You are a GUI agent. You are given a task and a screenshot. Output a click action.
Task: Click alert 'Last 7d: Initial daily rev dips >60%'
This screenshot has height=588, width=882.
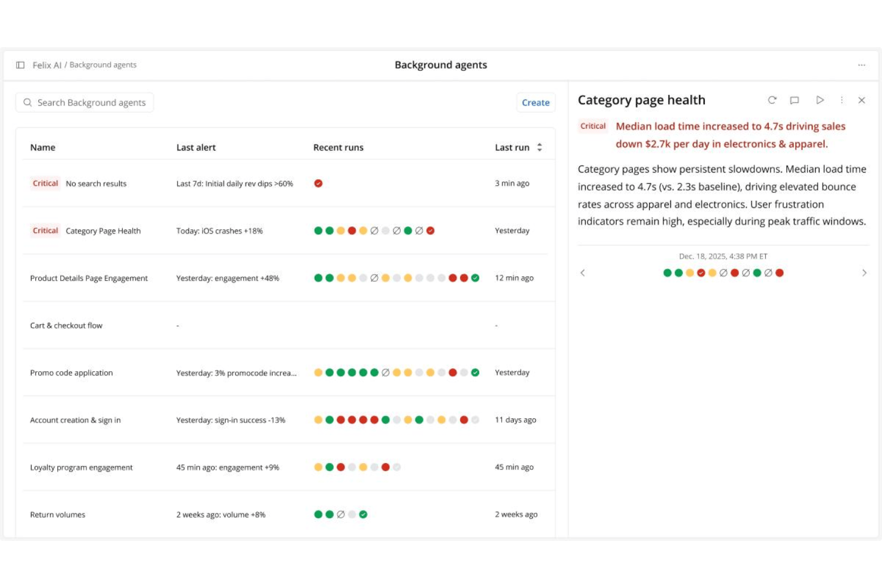click(235, 183)
